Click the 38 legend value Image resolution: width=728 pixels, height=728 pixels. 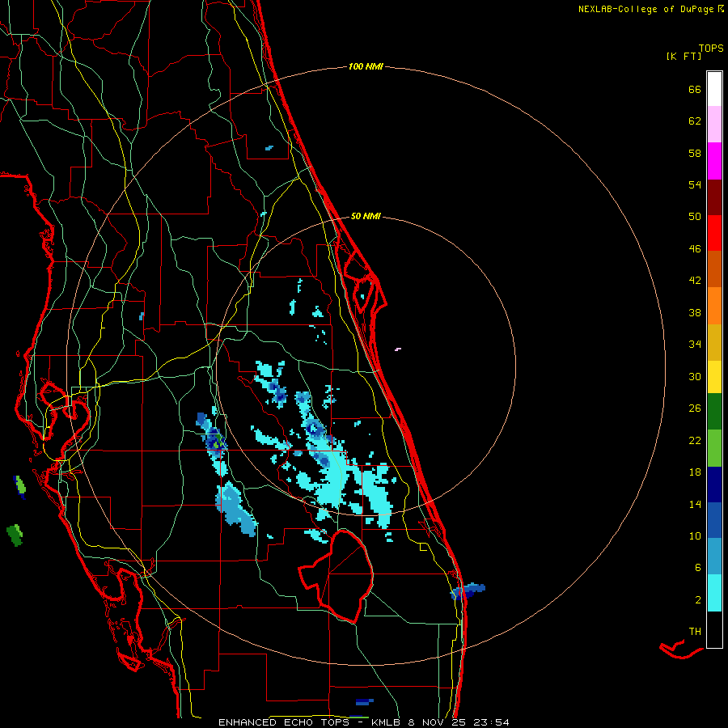pos(695,312)
